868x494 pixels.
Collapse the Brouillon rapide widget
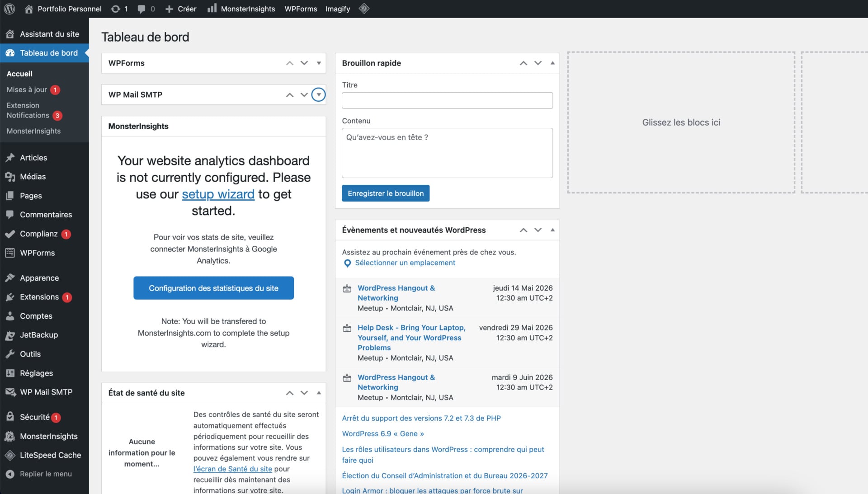pos(552,63)
